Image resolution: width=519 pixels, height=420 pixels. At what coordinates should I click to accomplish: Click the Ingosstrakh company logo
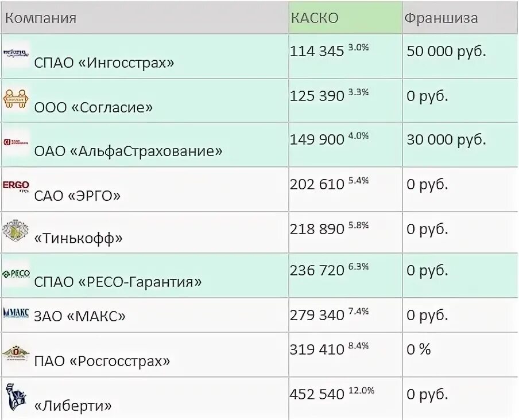[x=16, y=52]
